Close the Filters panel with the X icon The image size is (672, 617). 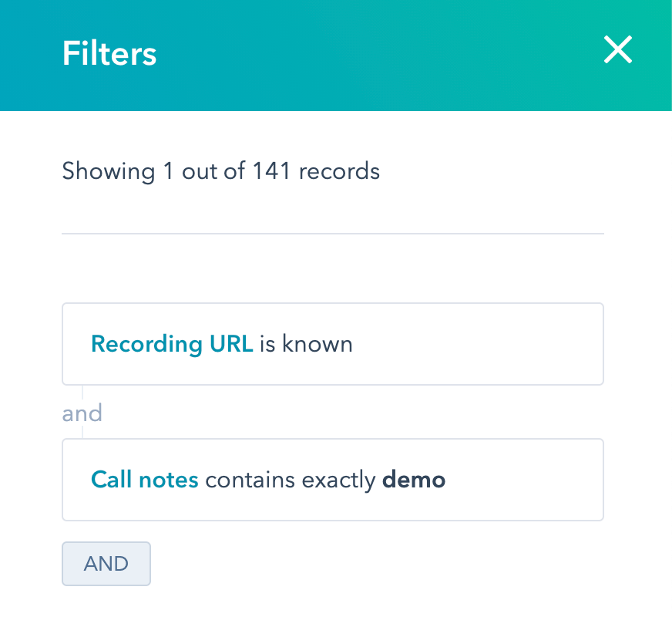[x=617, y=49]
